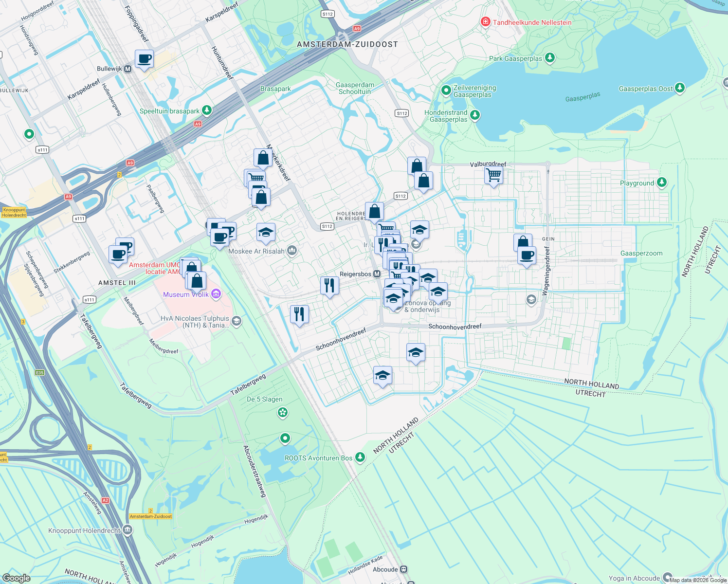Select the lowest education marker south of Schoonhovendreef
The height and width of the screenshot is (584, 728).
(x=382, y=376)
